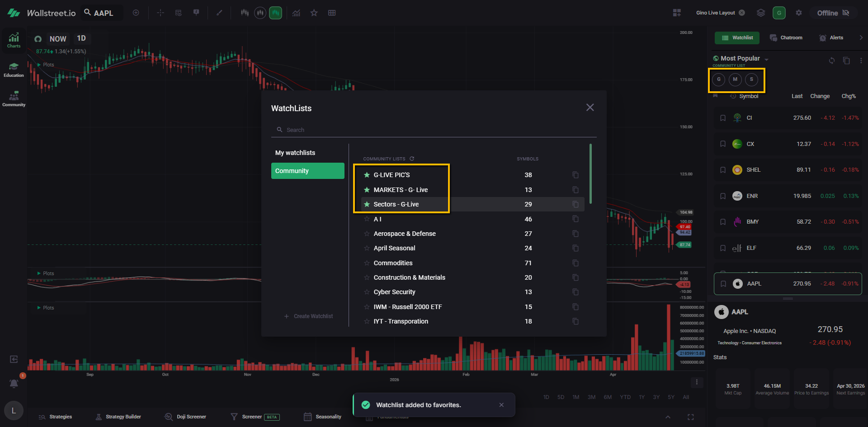Click the watchlist Search field
Screen dimensions: 868x427
tap(434, 130)
